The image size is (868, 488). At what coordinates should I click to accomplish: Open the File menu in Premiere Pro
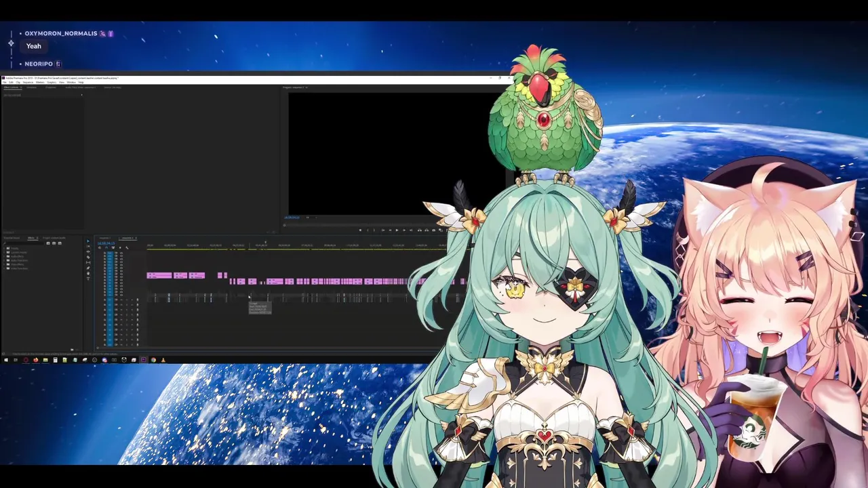(x=4, y=82)
